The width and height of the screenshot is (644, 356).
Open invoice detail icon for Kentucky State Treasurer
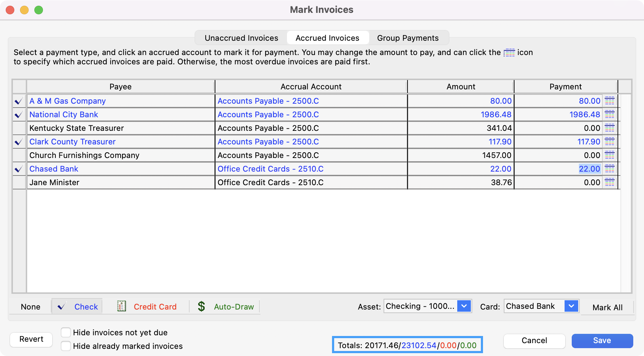610,128
